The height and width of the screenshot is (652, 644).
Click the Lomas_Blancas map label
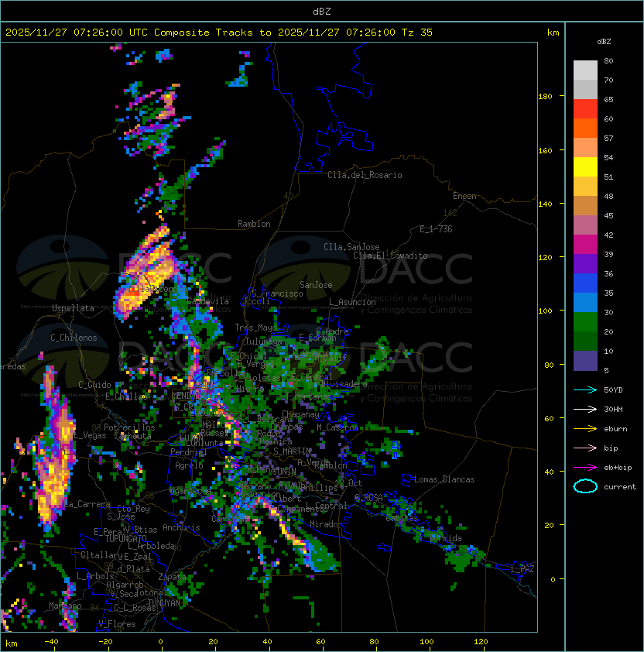tap(444, 479)
